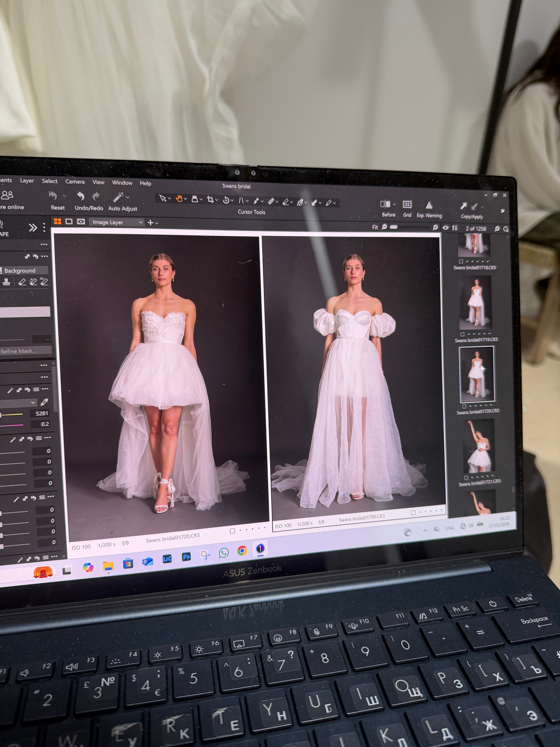Click the Refine Mask button
This screenshot has height=747, width=560.
[26, 351]
